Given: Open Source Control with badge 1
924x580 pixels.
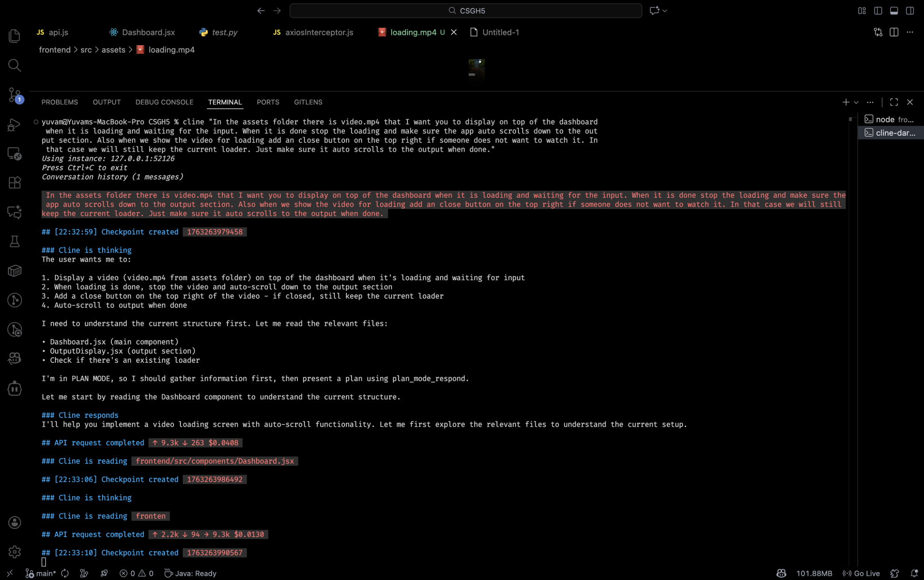Looking at the screenshot, I should tap(14, 95).
